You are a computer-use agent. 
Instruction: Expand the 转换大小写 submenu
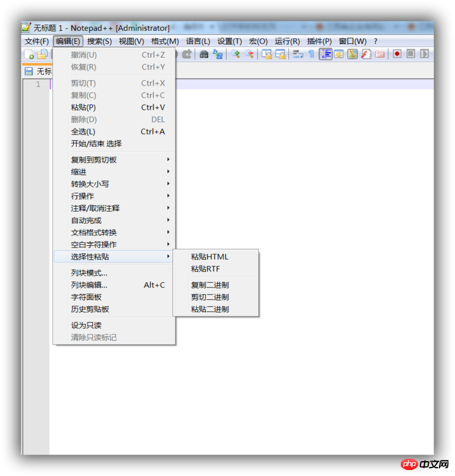[x=114, y=184]
